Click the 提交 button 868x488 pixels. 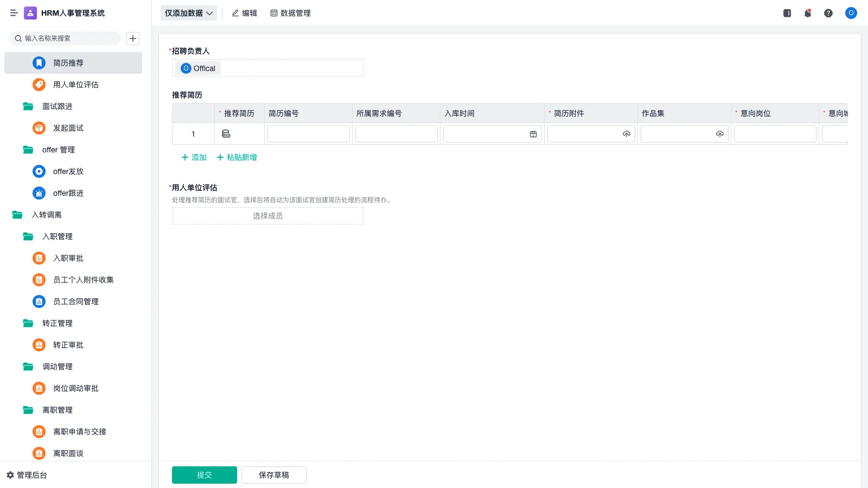204,474
